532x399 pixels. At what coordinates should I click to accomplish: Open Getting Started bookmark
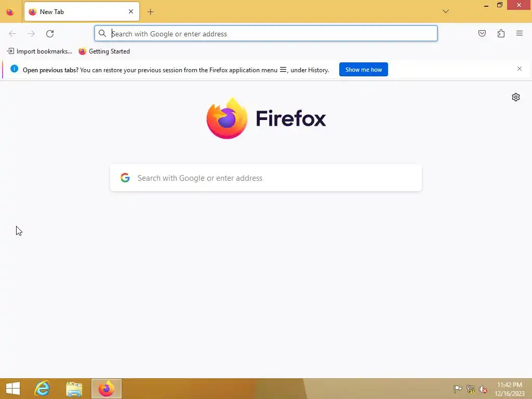(x=104, y=51)
